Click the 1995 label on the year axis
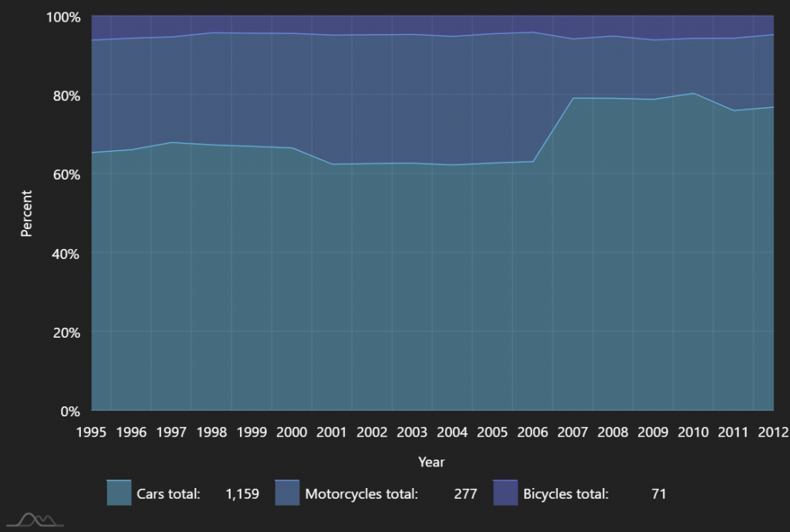Image resolution: width=790 pixels, height=532 pixels. click(91, 431)
